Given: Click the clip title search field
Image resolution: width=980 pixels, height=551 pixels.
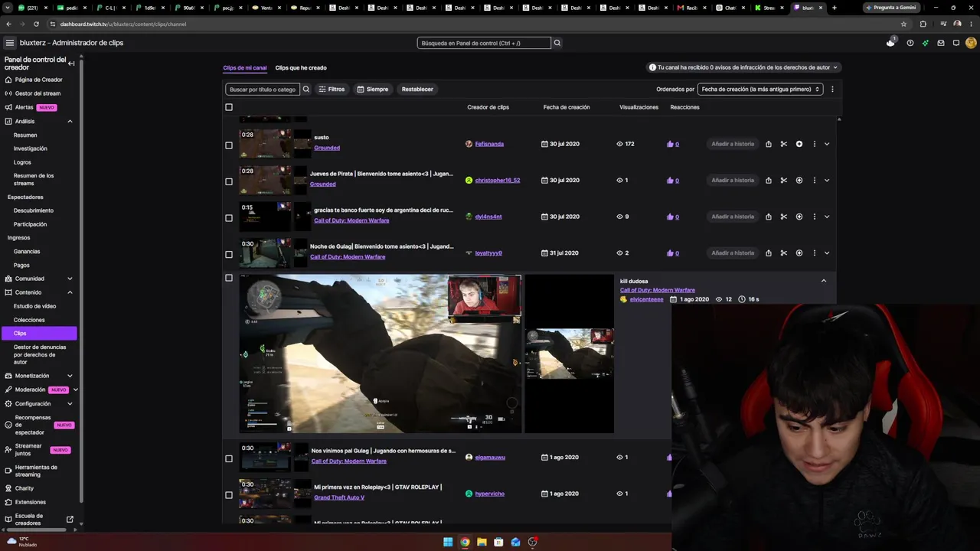Looking at the screenshot, I should (x=262, y=89).
